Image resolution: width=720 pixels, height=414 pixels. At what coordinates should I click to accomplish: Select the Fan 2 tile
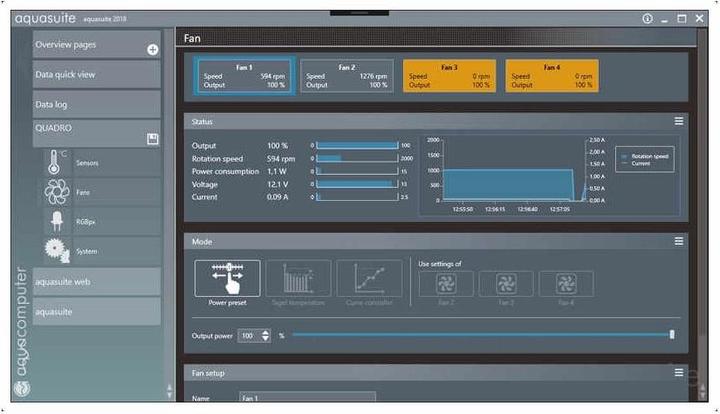tap(347, 76)
